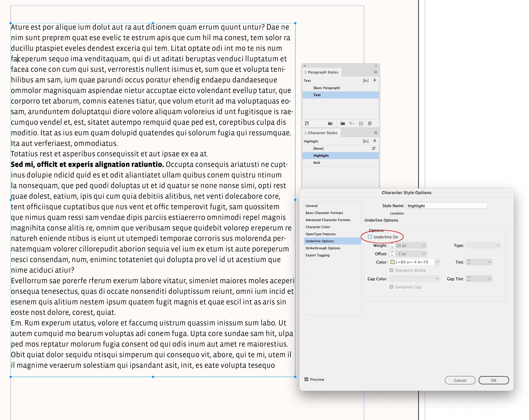
Task: Create new paragraph style with plus icon
Action: (x=361, y=124)
